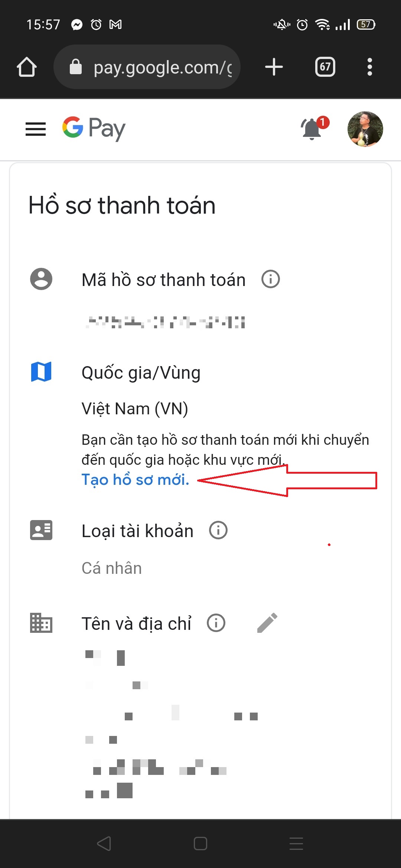The height and width of the screenshot is (868, 401).
Task: Show info for Tên và địa chỉ
Action: (216, 623)
